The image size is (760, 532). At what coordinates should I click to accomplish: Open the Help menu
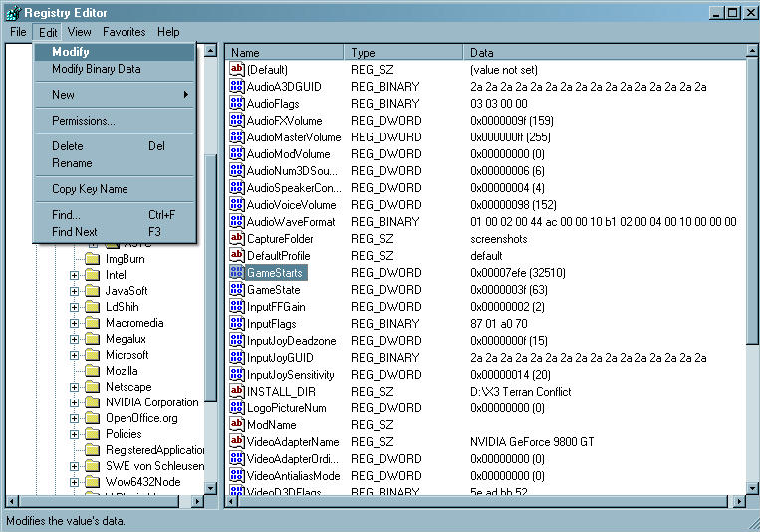pos(168,32)
